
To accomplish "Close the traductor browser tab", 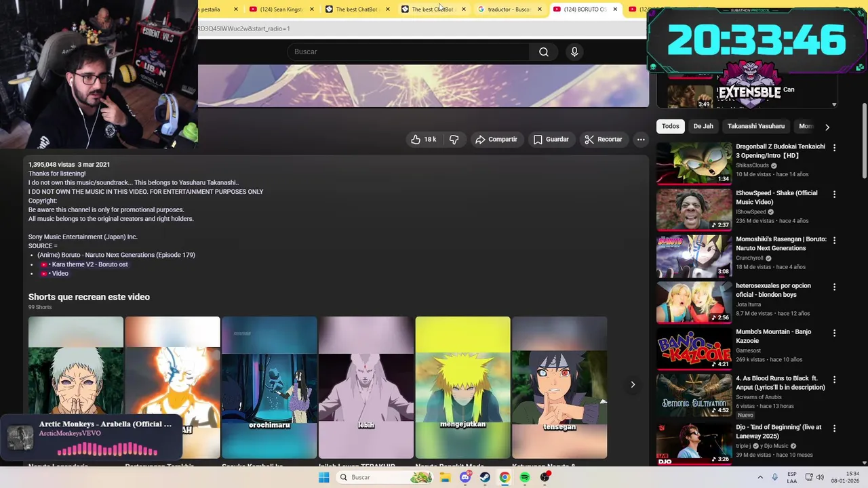I will click(540, 9).
